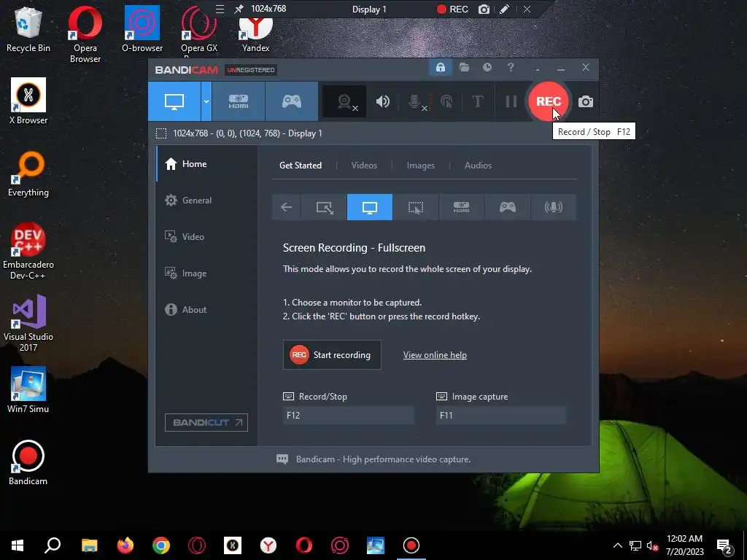Open Image settings in sidebar

(x=206, y=273)
